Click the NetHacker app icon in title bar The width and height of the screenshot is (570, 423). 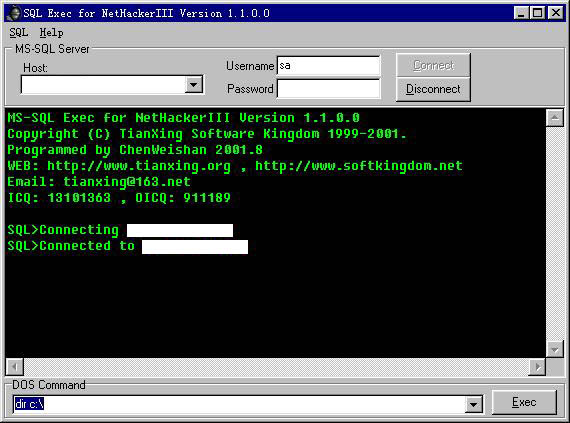(14, 13)
